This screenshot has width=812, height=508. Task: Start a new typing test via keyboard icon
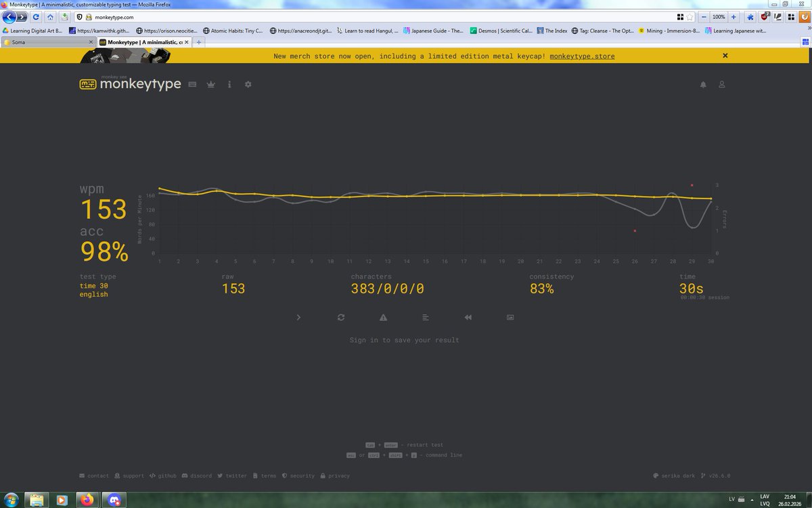click(192, 85)
